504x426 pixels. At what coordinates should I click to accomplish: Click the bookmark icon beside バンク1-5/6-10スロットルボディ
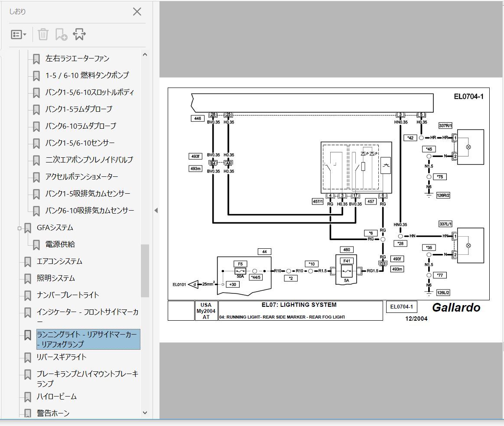36,93
